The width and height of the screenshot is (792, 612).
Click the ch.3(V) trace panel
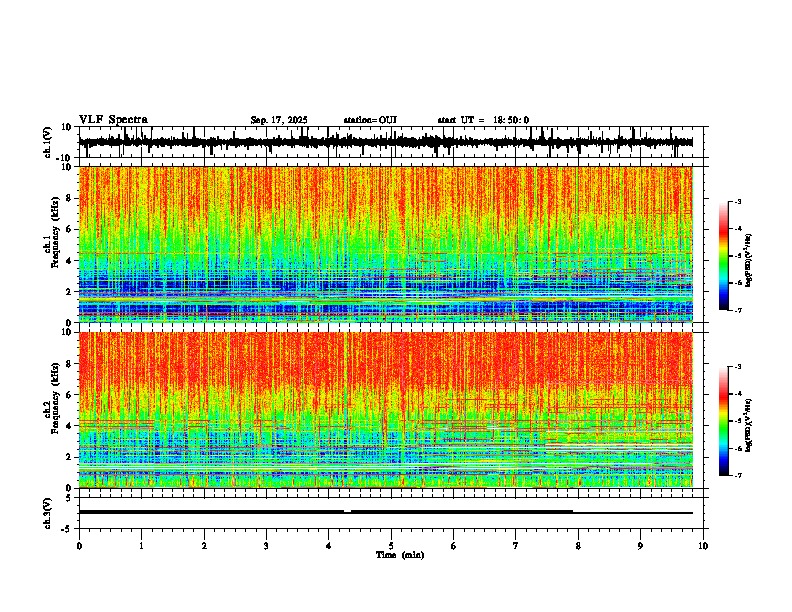pyautogui.click(x=391, y=513)
